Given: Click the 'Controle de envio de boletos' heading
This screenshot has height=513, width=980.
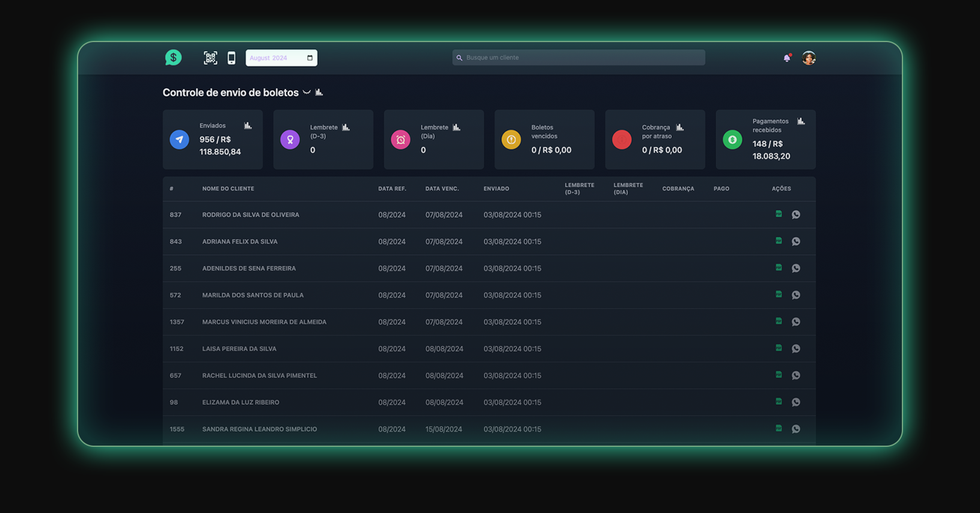Looking at the screenshot, I should pyautogui.click(x=230, y=93).
